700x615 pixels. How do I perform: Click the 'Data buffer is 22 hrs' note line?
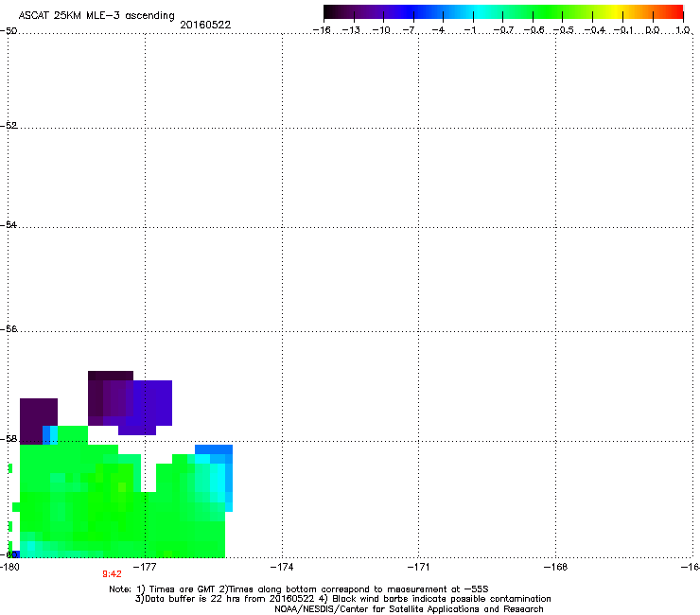(x=342, y=599)
